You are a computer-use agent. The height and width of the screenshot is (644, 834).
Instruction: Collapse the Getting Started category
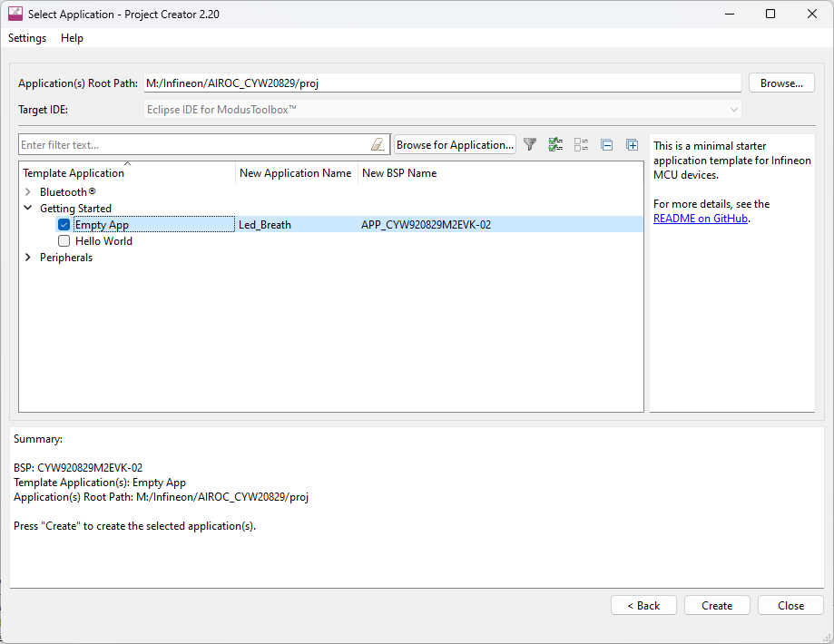[x=28, y=209]
